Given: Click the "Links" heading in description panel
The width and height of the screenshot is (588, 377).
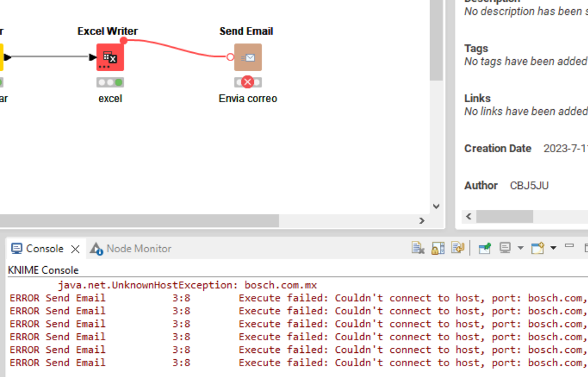Looking at the screenshot, I should pyautogui.click(x=477, y=98).
